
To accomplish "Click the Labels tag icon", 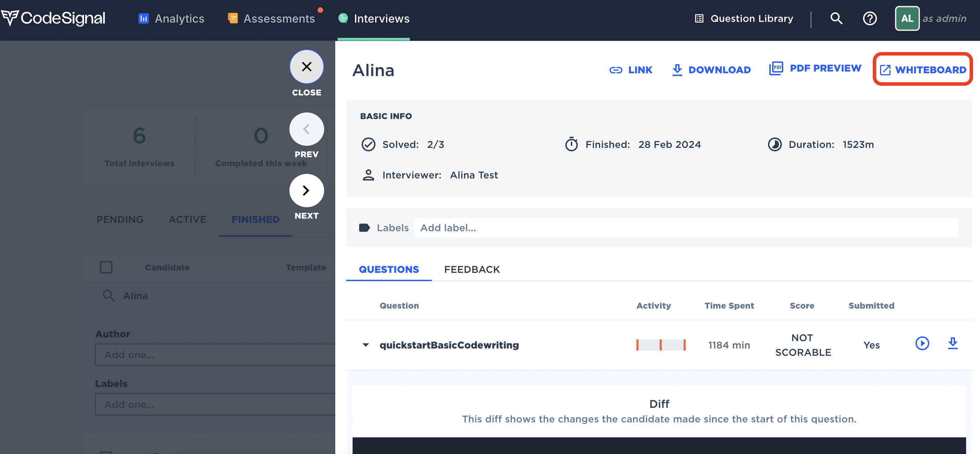I will 364,228.
